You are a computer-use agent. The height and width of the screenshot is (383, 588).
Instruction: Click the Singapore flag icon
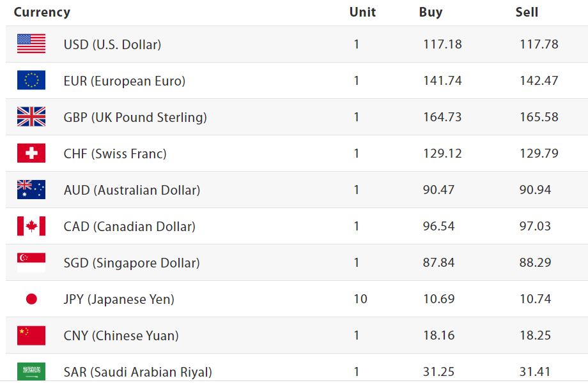pos(31,262)
